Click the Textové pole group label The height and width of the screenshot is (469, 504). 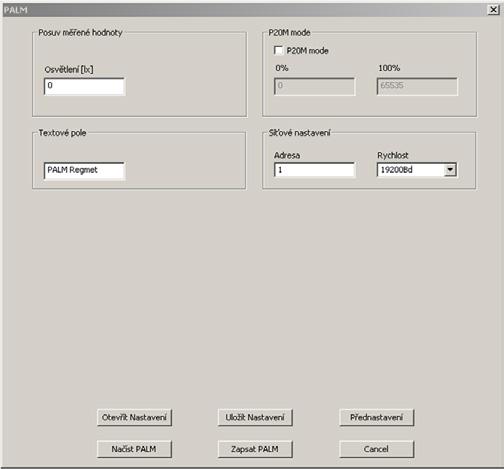click(x=62, y=133)
